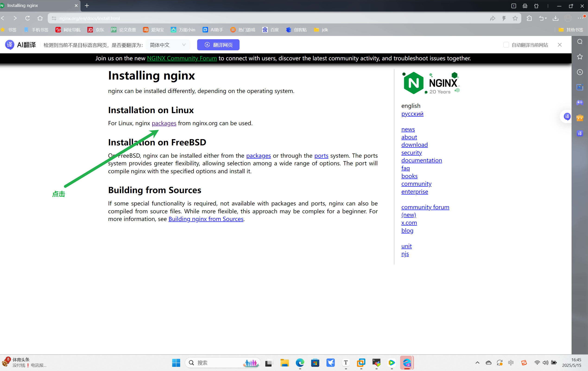588x371 pixels.
Task: Click the lightning icon in the address bar
Action: [x=504, y=18]
